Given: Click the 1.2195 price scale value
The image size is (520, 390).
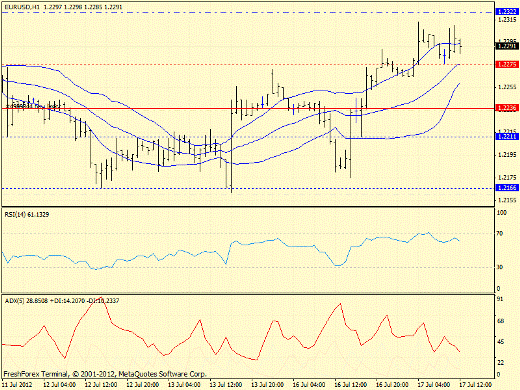Looking at the screenshot, I should (x=507, y=155).
